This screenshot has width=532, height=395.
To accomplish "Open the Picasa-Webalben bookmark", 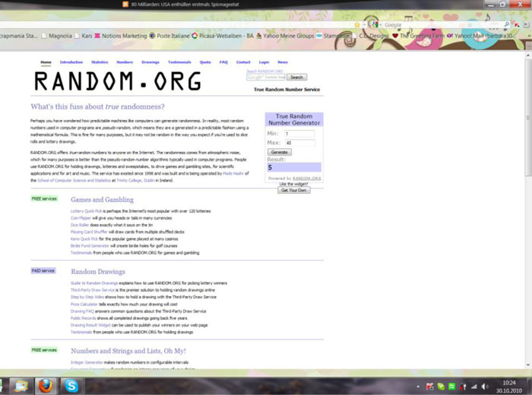I will 223,36.
